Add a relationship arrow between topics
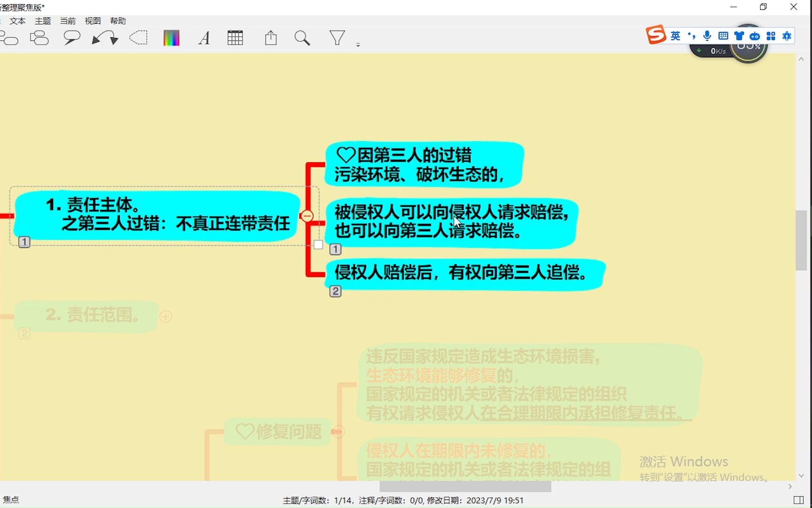Screen dimensions: 812x508 pyautogui.click(x=105, y=38)
